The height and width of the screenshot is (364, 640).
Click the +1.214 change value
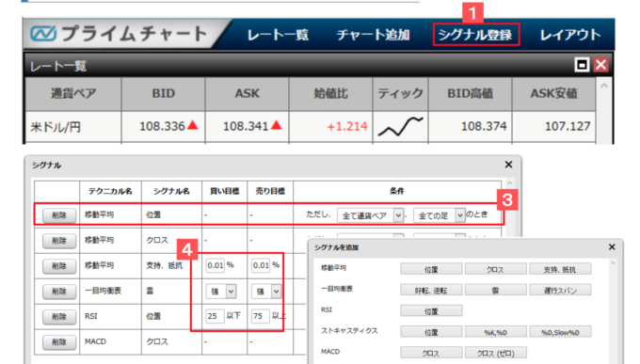[x=347, y=126]
